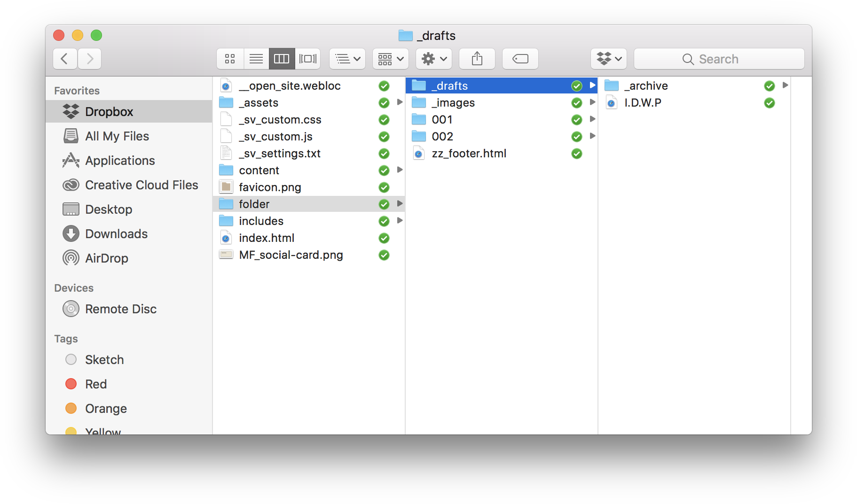Select Remote Disc under Devices

click(x=129, y=309)
